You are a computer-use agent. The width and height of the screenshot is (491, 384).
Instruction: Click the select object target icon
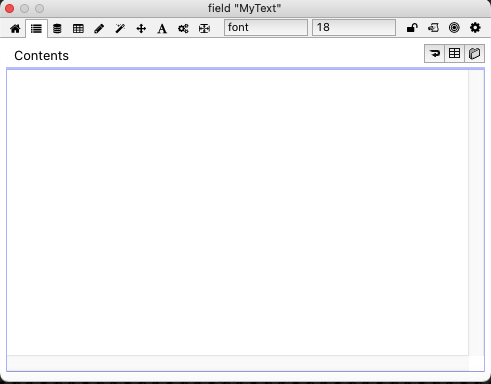pyautogui.click(x=454, y=28)
